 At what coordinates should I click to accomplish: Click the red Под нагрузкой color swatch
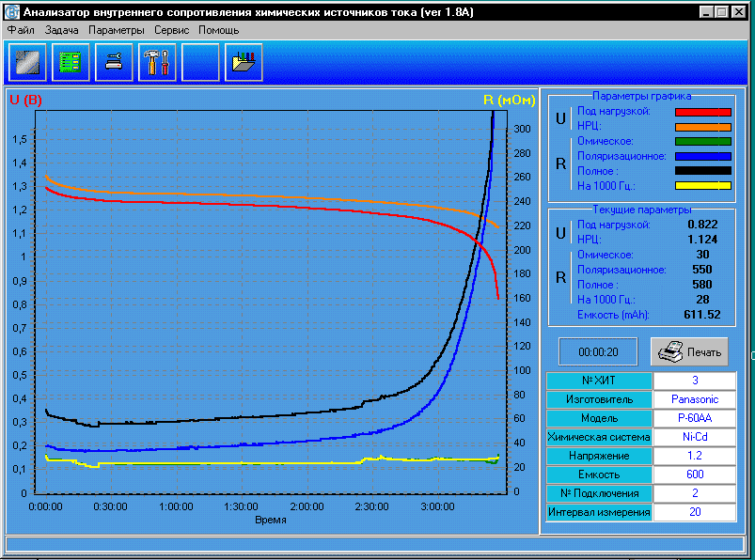(x=703, y=112)
